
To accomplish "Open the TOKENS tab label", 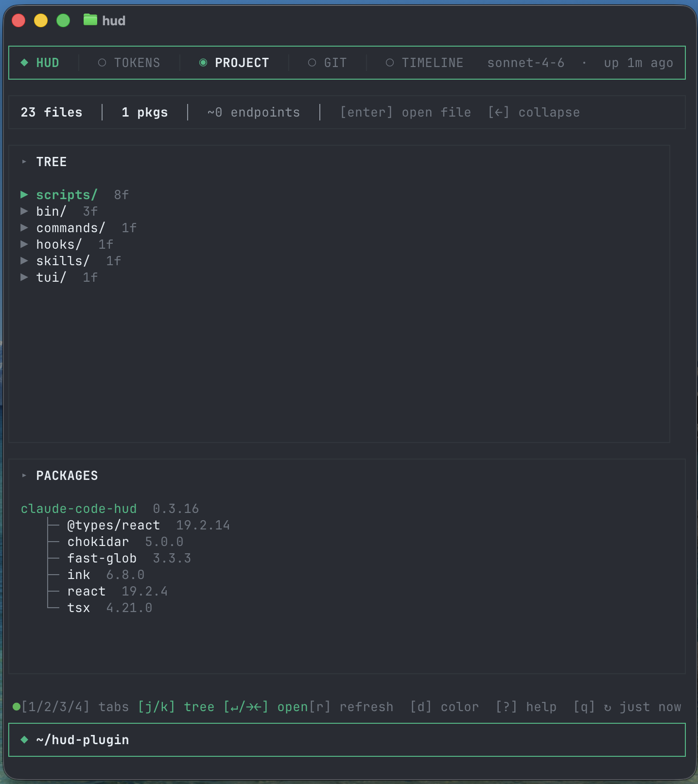I will [x=137, y=63].
